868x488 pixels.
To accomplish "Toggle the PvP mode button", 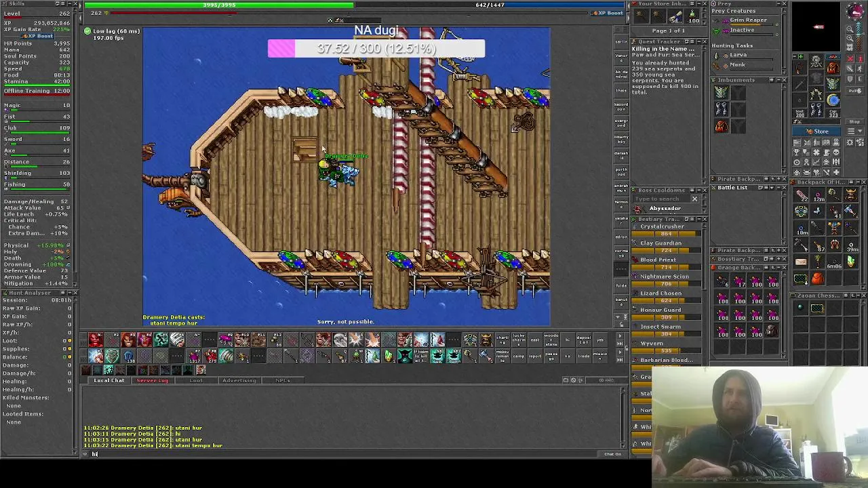I will coord(854,91).
